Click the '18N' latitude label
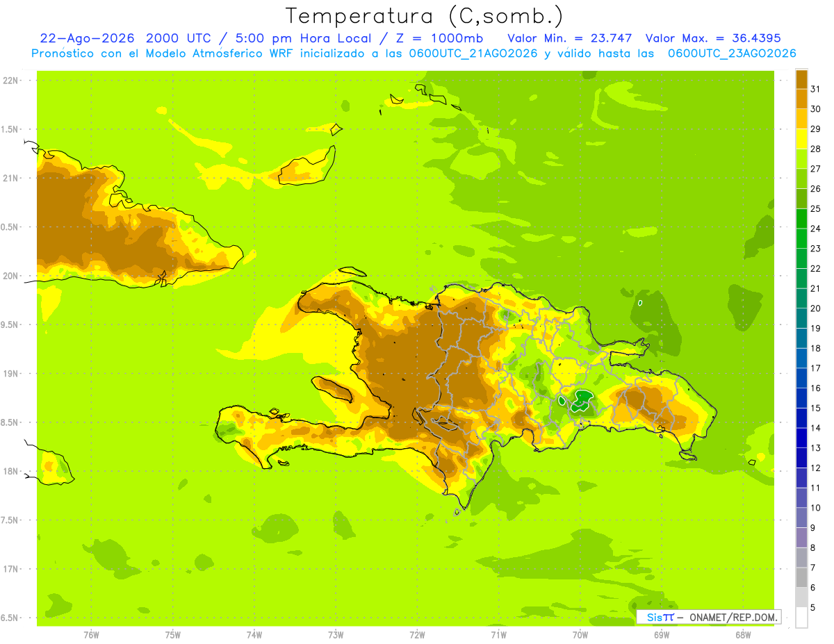 point(10,471)
